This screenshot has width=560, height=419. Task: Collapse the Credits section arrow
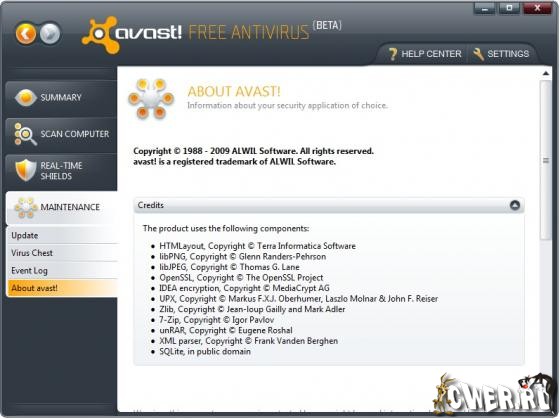[x=515, y=205]
